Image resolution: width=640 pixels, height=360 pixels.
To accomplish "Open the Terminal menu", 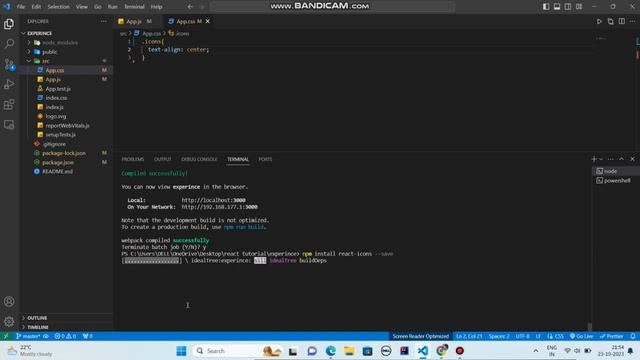I will coord(134,7).
